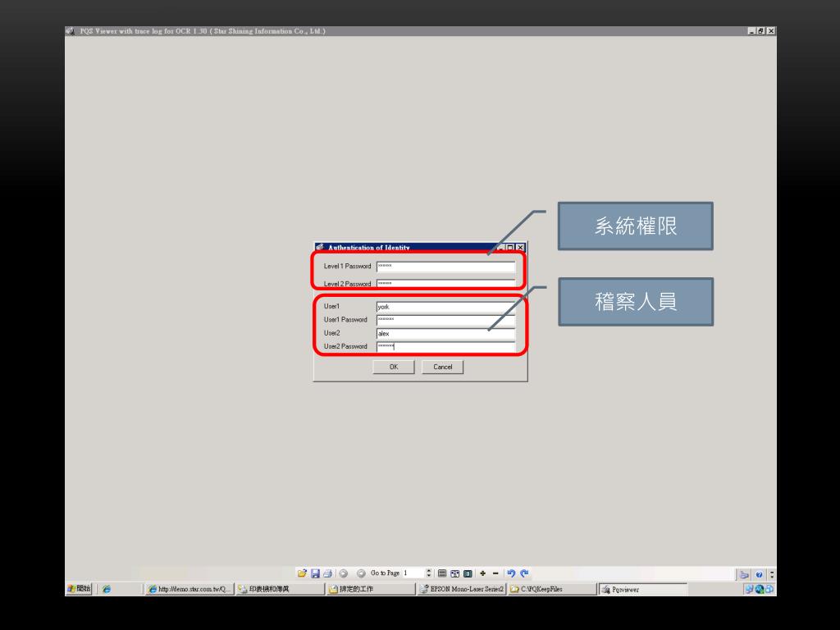Cancel the Authentication of Identity dialog

pos(442,367)
